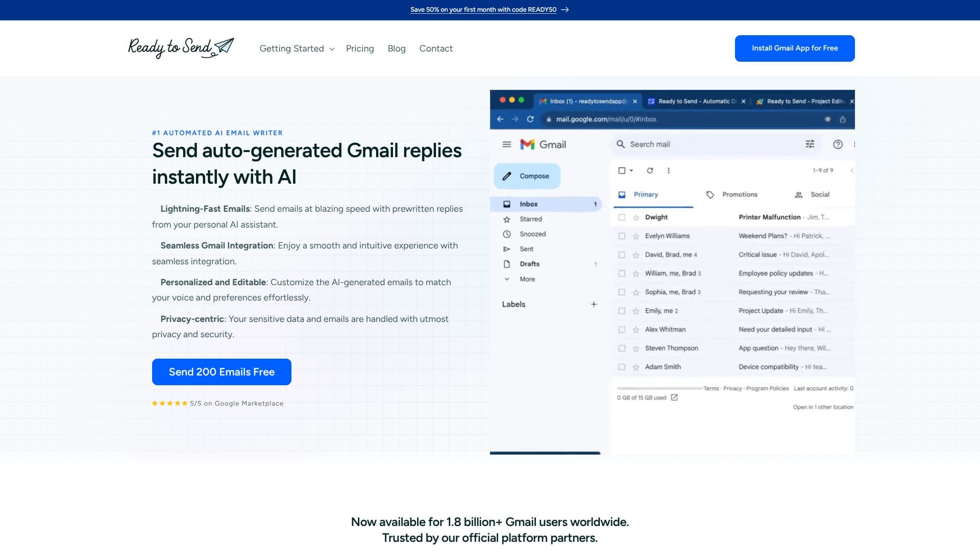Switch to the Social tab
980x551 pixels.
pos(812,194)
